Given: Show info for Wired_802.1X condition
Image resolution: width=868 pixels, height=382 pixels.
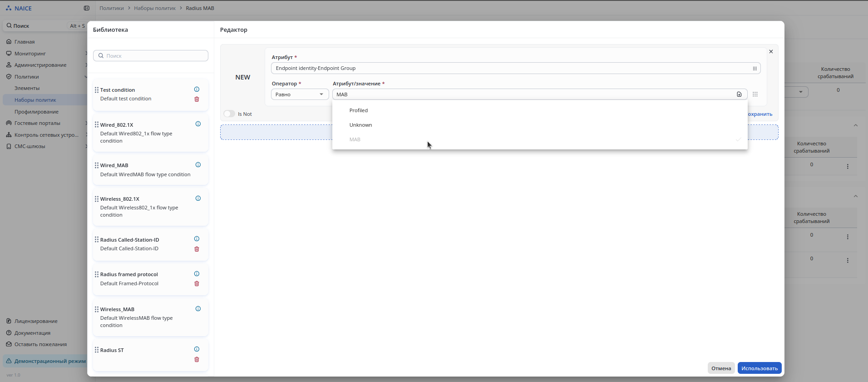Looking at the screenshot, I should pos(198,124).
